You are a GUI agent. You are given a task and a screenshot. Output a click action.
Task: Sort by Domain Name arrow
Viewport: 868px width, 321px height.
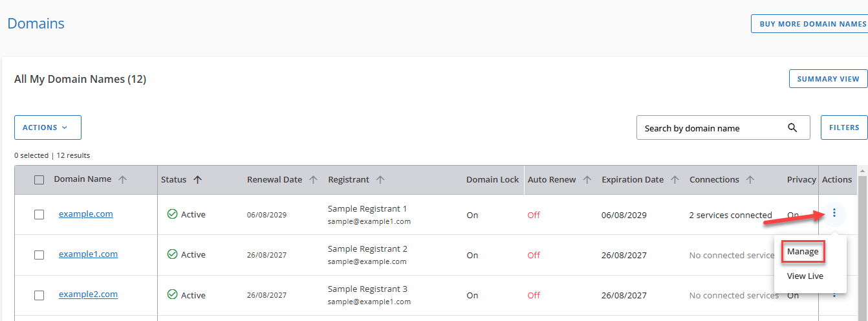[x=122, y=180]
